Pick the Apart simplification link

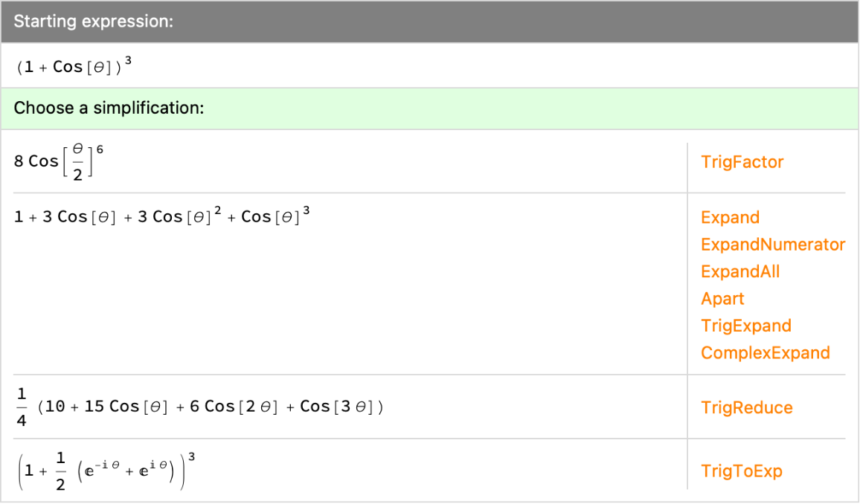(722, 299)
